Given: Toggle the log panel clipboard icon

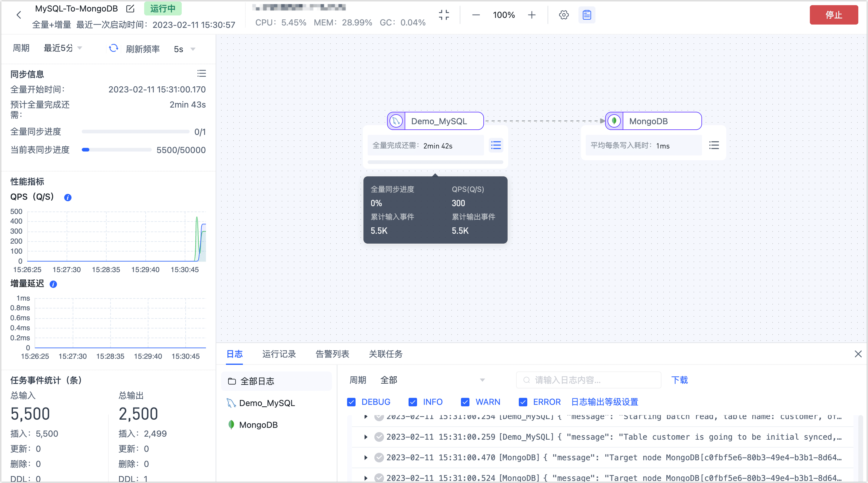Looking at the screenshot, I should pos(587,15).
